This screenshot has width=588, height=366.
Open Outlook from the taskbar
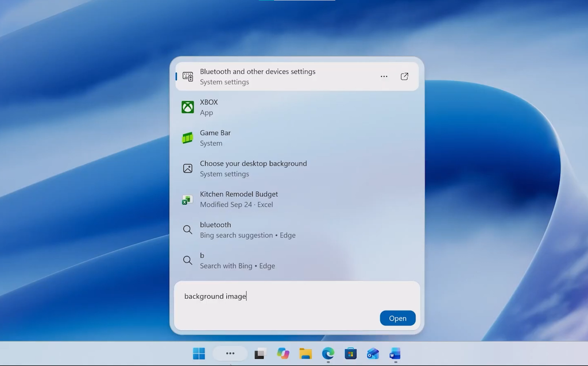point(373,353)
